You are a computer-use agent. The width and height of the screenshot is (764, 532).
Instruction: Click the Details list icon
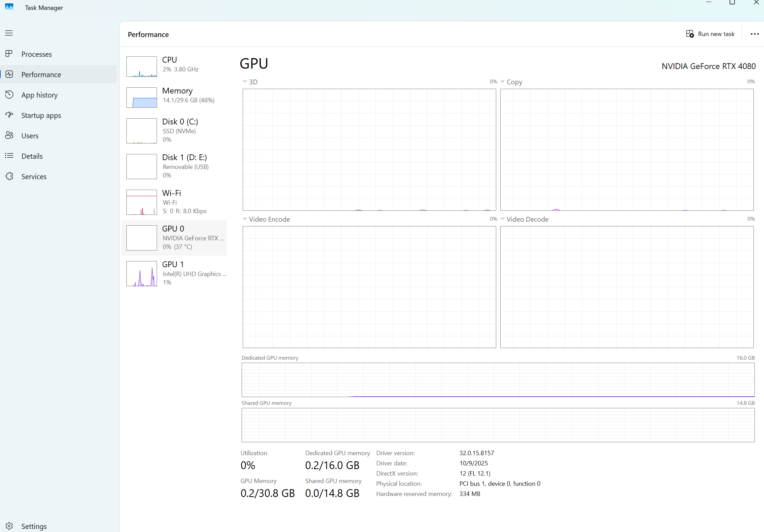[9, 156]
